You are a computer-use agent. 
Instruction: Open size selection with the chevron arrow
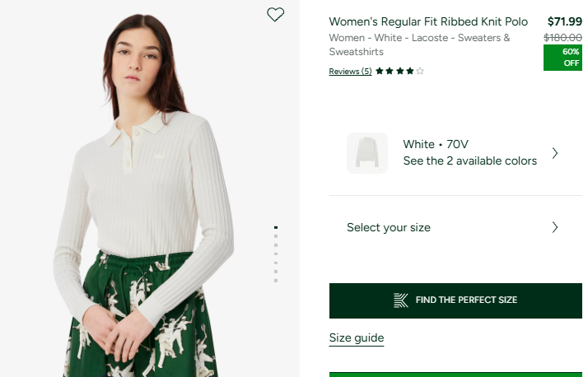555,227
